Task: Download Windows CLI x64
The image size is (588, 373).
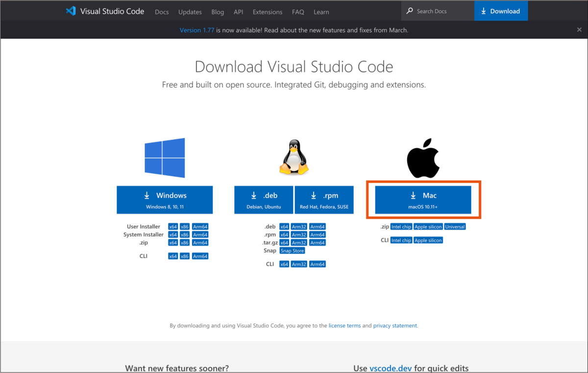Action: tap(173, 256)
